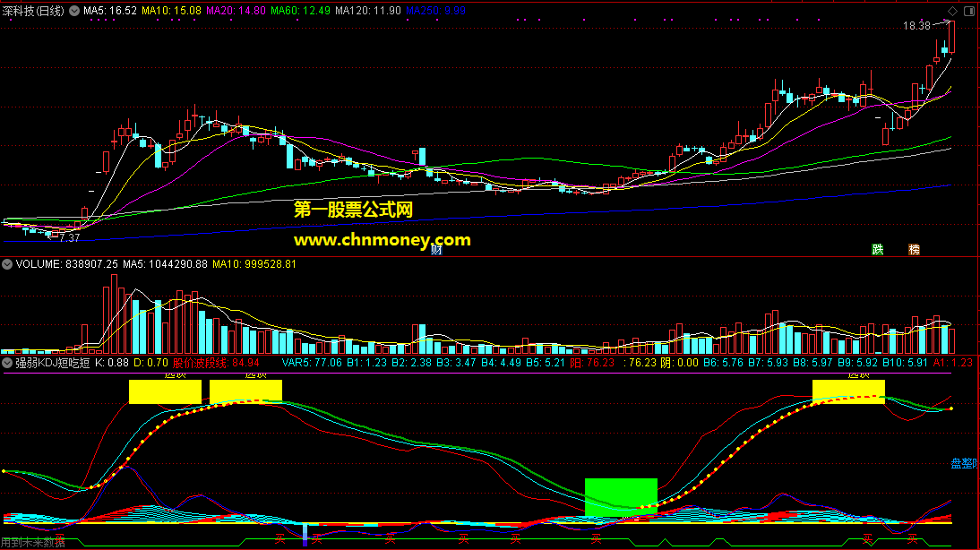Select the 阳: 76.23 value

point(592,363)
